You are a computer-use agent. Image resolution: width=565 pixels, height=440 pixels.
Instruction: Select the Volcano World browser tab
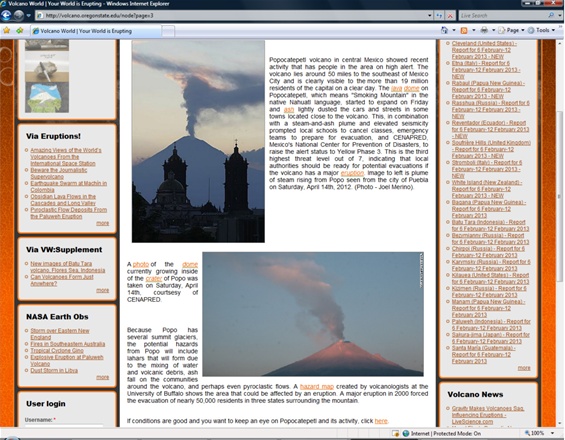(95, 31)
